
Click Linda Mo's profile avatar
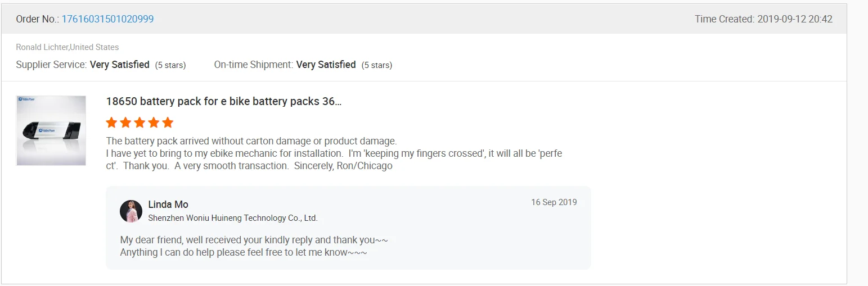(131, 211)
